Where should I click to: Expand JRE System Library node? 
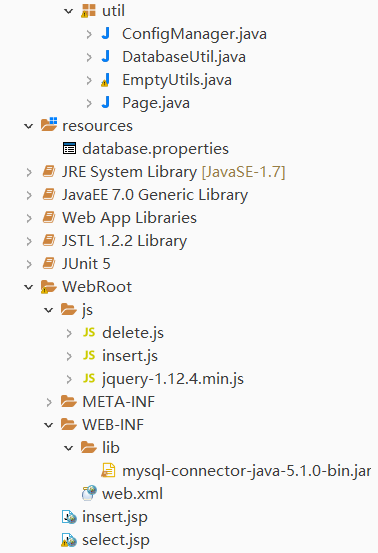[29, 172]
